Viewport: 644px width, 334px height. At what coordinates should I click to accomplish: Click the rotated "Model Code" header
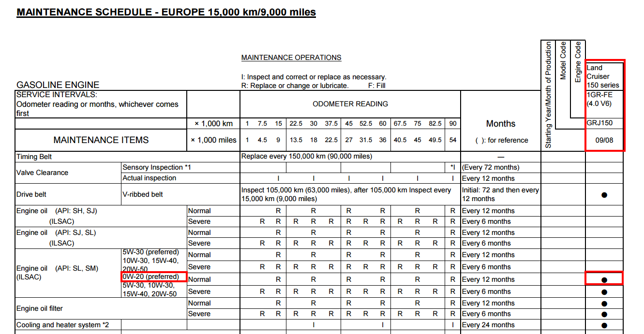(563, 60)
